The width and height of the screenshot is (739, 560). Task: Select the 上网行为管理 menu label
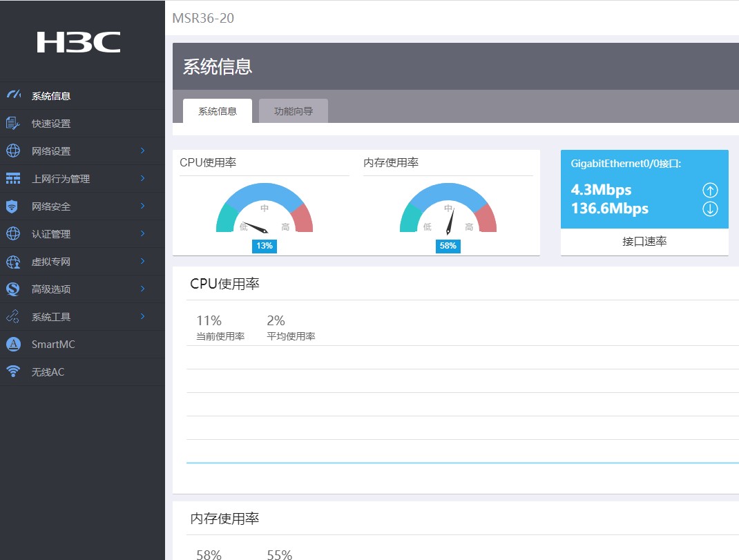[x=61, y=179]
